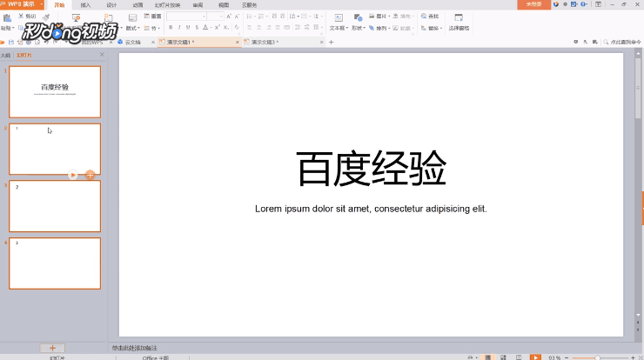Click the 形状 shapes icon
Viewport: 644px width, 360px height.
point(358,17)
